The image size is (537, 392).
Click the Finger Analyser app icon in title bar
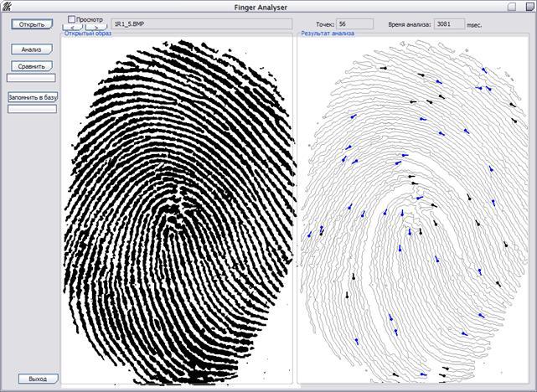6,7
